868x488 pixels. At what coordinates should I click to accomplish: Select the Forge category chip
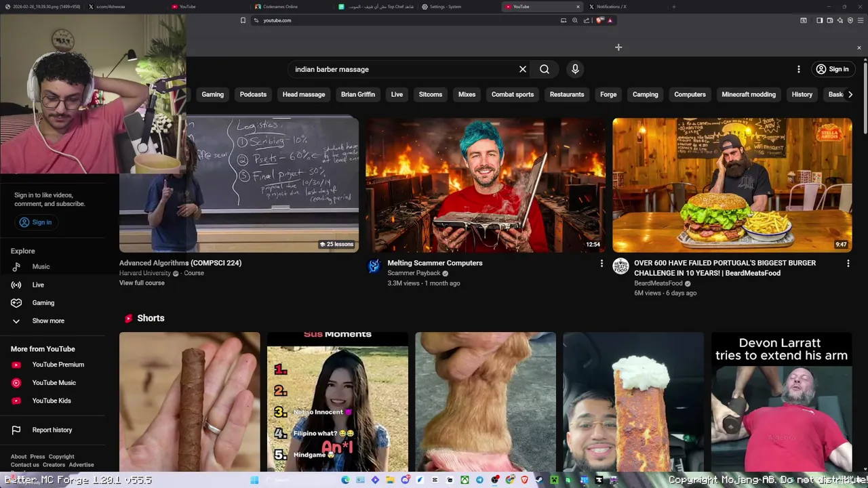click(608, 94)
